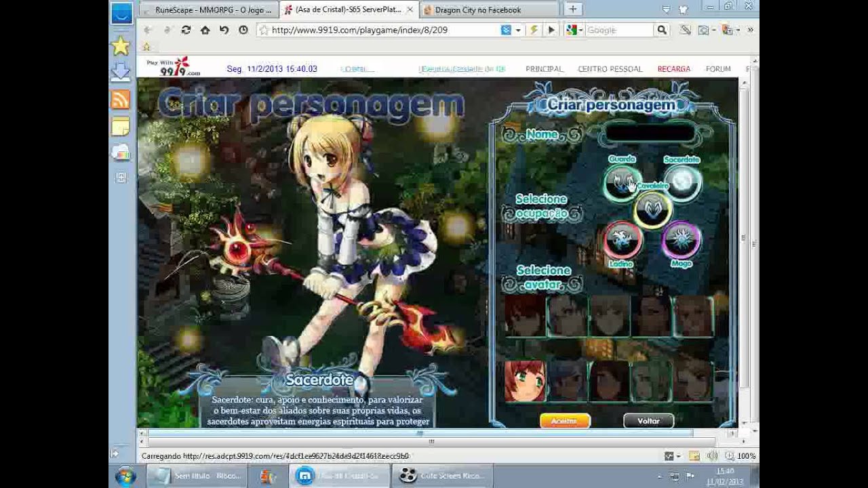This screenshot has height=488, width=868.
Task: Select the fifth avatar in bottom row
Action: [693, 382]
